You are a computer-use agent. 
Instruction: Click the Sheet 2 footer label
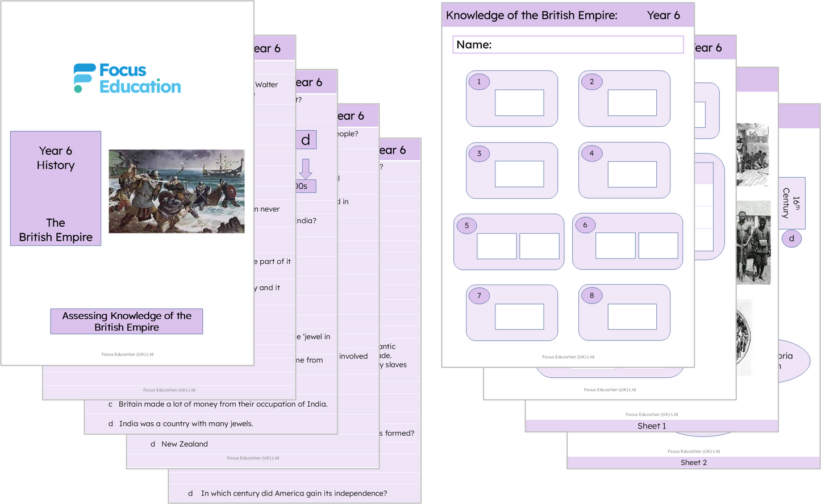[694, 463]
